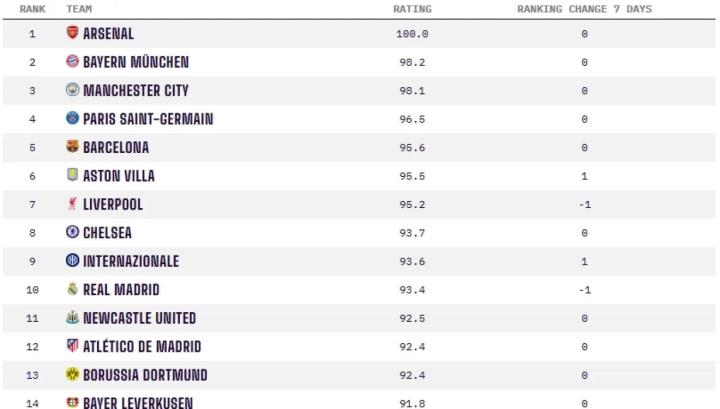This screenshot has width=720, height=409.
Task: Select Arsenal's 100.0 rating cell
Action: coord(412,34)
